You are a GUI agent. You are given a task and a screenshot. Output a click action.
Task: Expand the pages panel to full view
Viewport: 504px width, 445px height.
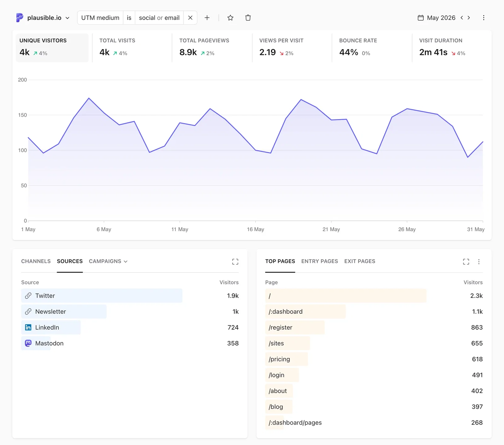tap(466, 262)
